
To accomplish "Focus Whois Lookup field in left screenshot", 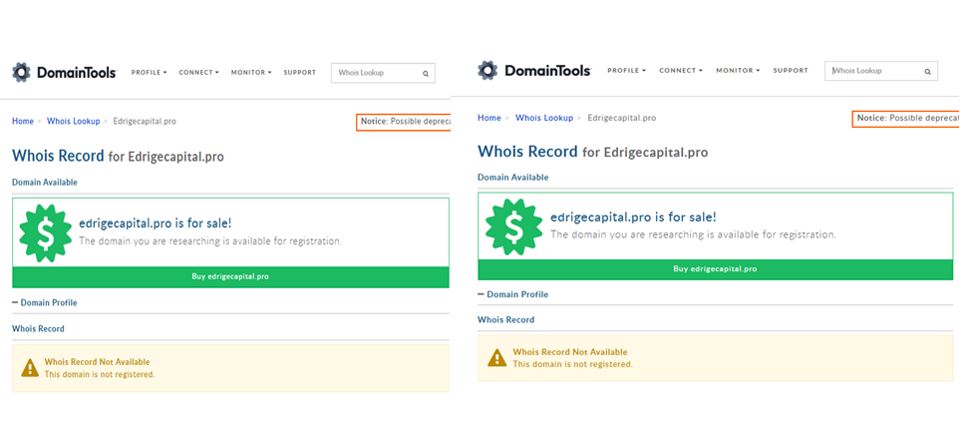I will coord(383,73).
